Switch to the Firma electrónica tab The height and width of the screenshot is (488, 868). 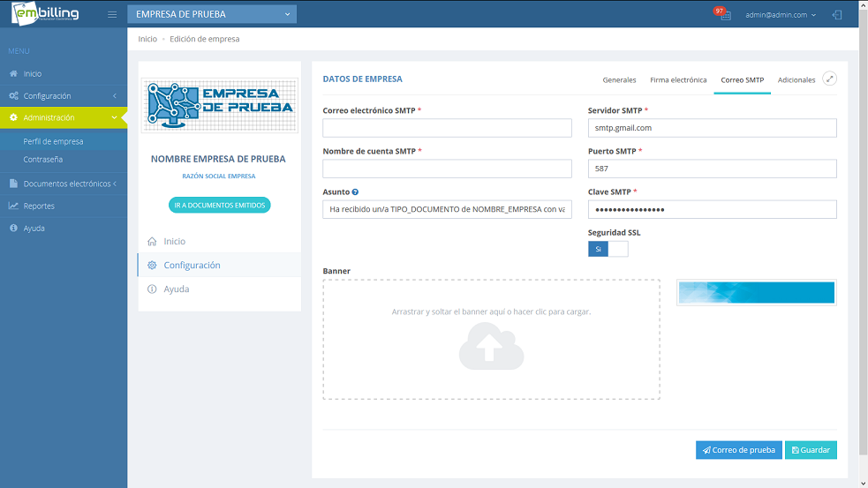[x=678, y=79]
